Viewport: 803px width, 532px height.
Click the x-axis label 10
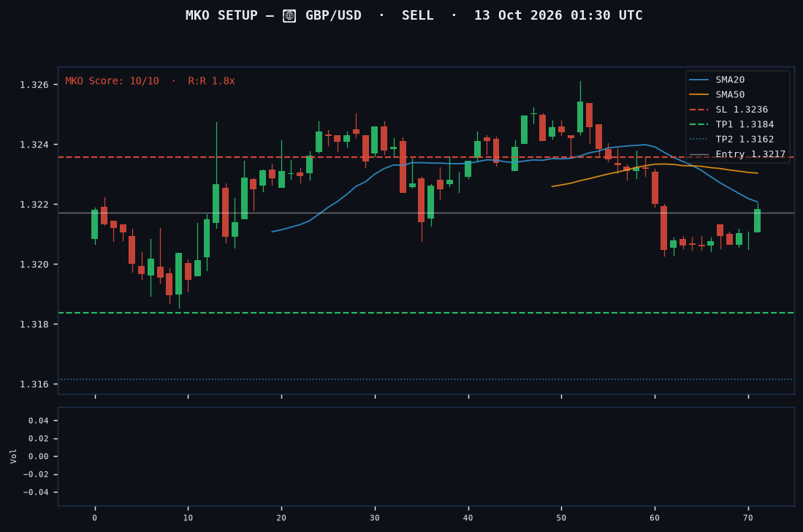[x=188, y=517]
